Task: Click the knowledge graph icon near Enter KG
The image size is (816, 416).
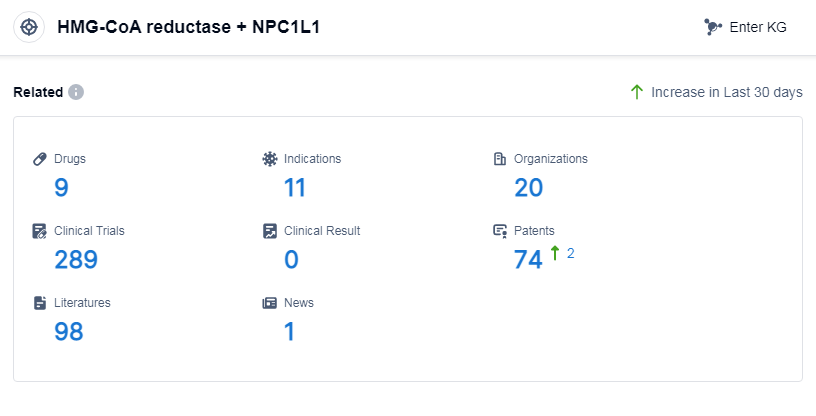Action: [x=713, y=27]
